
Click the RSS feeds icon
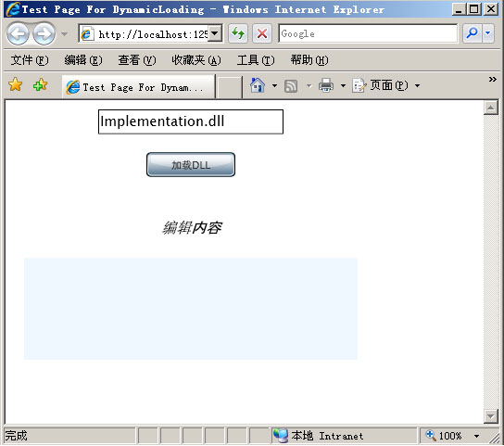(x=291, y=86)
